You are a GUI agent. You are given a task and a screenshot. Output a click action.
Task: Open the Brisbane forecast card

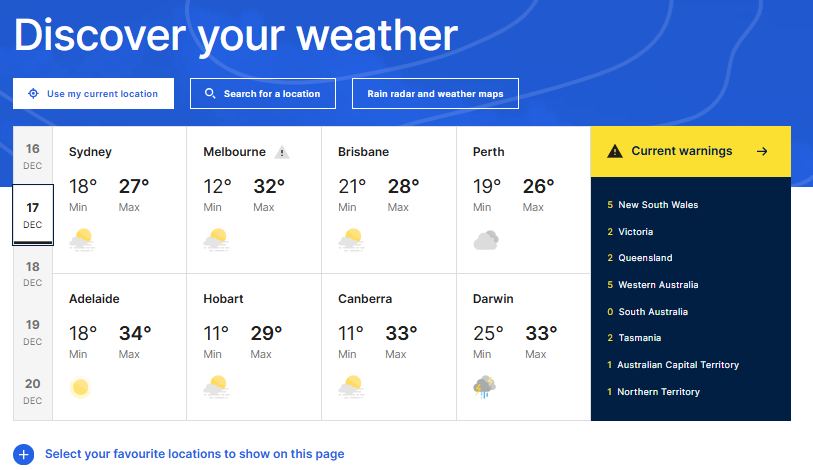pyautogui.click(x=389, y=199)
